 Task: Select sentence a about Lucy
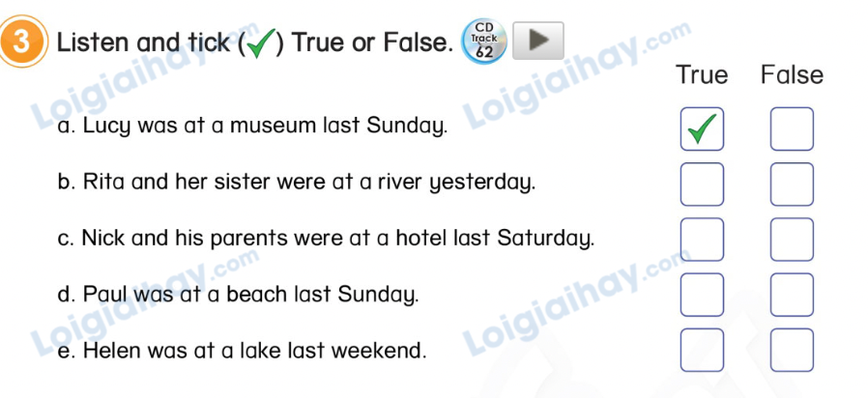pyautogui.click(x=253, y=126)
